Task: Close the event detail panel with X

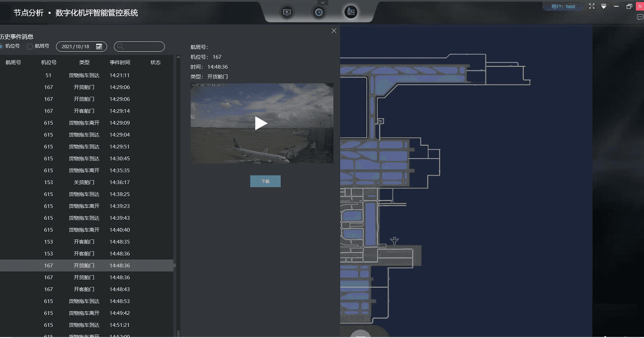Action: 334,31
